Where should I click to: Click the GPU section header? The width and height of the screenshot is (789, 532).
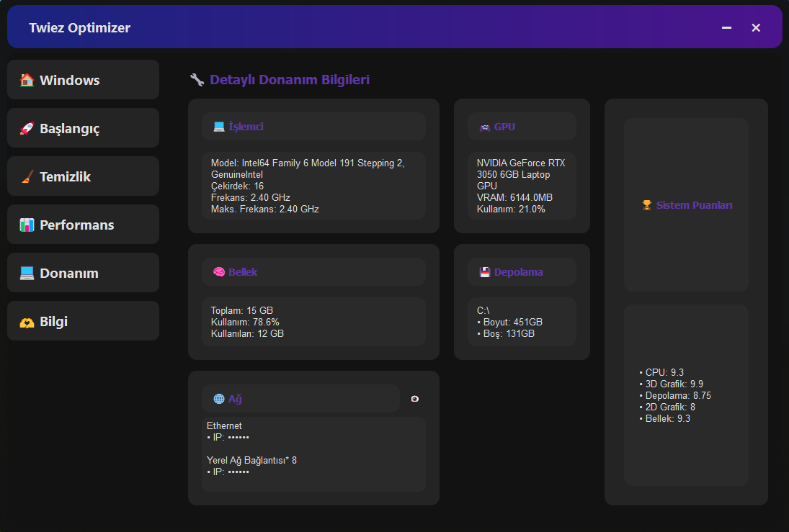click(522, 126)
